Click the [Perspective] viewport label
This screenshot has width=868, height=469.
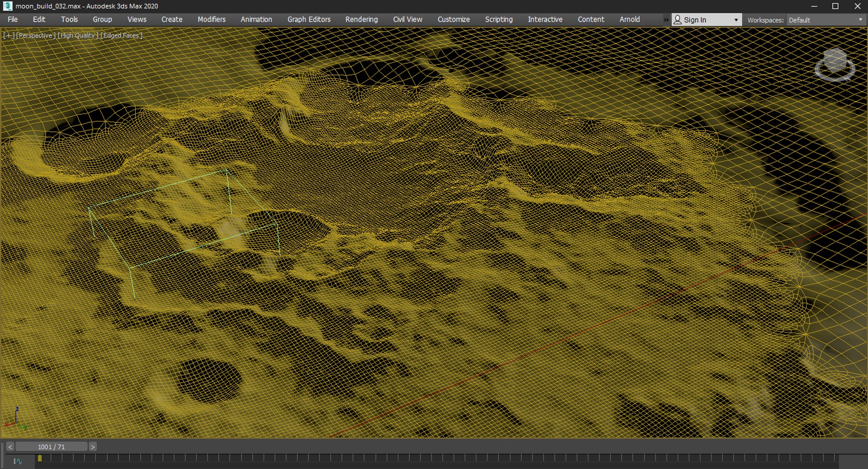coord(36,35)
